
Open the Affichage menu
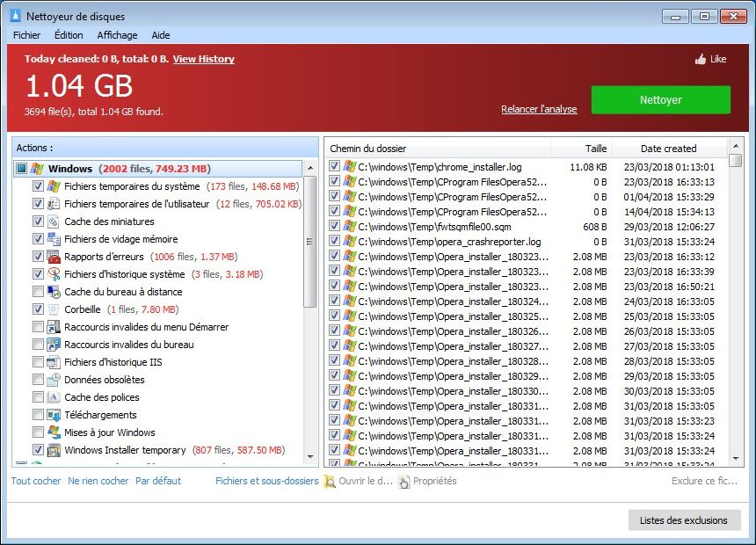(117, 35)
